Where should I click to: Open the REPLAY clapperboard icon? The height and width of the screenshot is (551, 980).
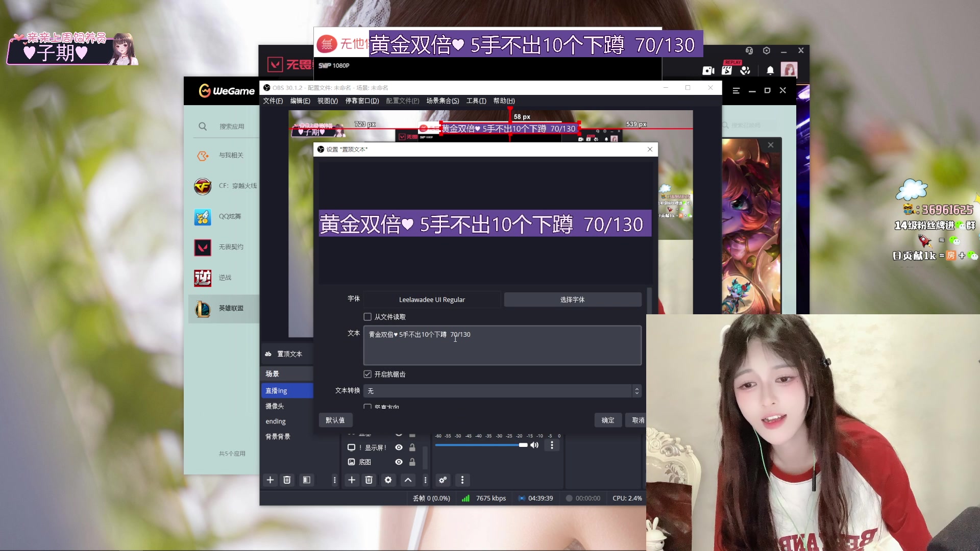(727, 69)
